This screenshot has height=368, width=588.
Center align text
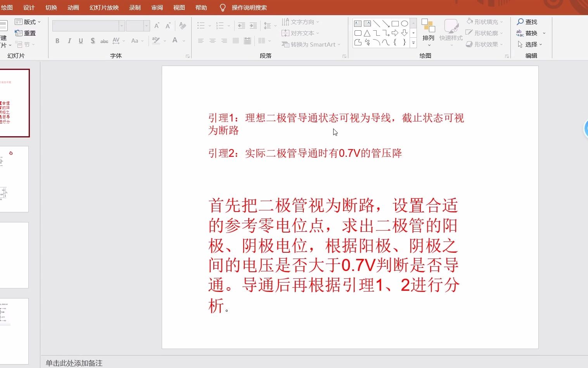212,41
